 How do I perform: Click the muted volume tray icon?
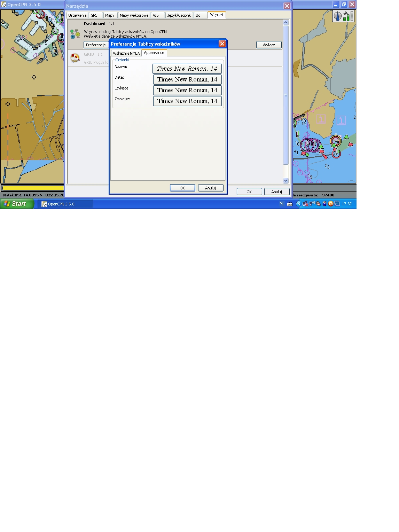pyautogui.click(x=318, y=204)
